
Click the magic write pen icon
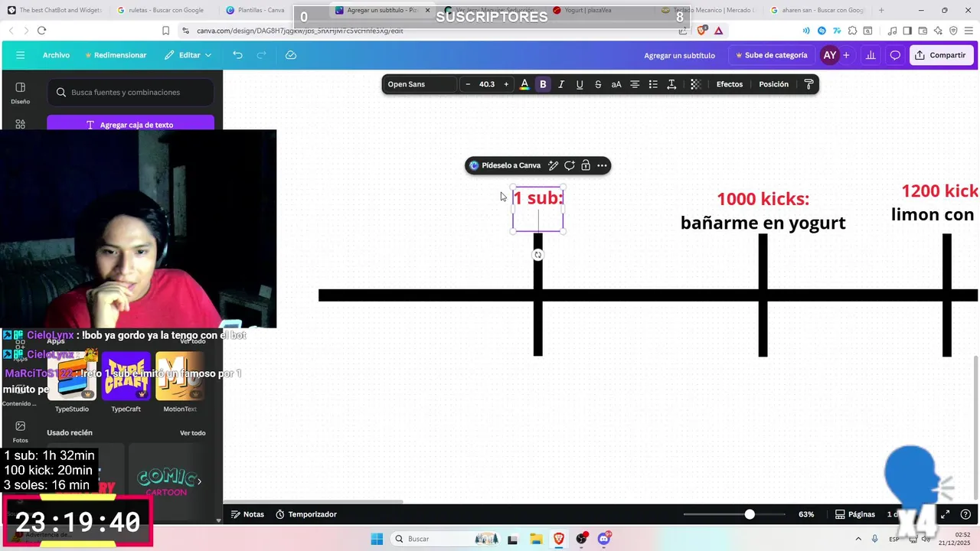[553, 165]
